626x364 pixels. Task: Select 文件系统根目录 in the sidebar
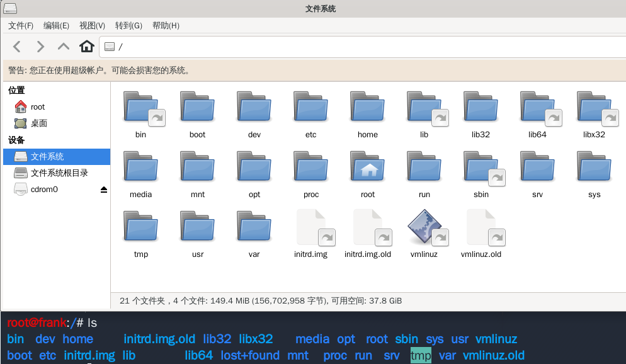pyautogui.click(x=57, y=173)
